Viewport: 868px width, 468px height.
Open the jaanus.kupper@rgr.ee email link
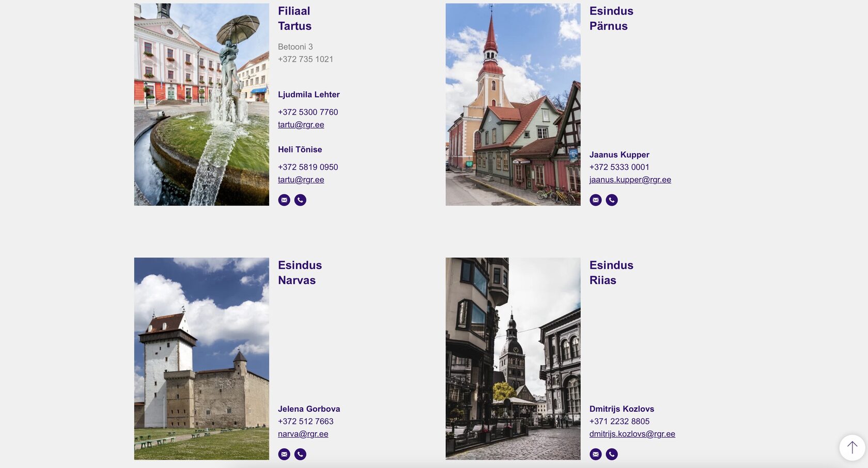pos(630,180)
